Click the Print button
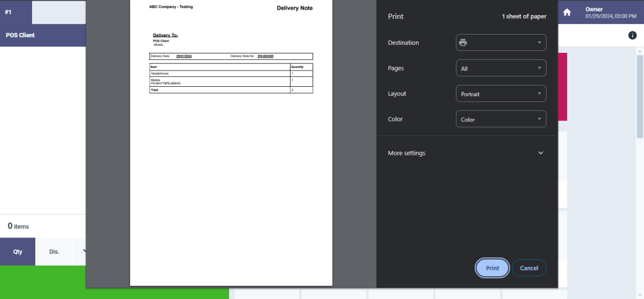The width and height of the screenshot is (644, 299). pyautogui.click(x=492, y=268)
